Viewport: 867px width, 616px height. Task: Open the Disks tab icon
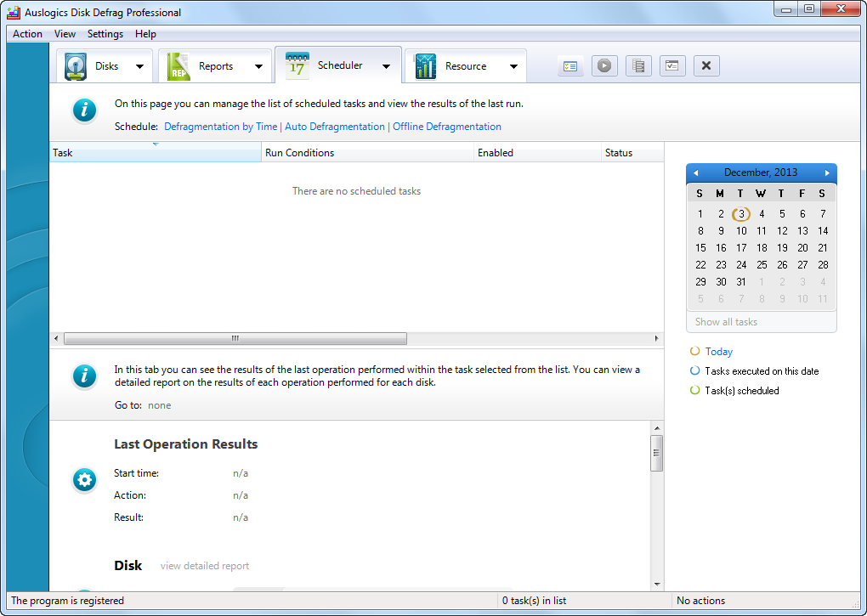[76, 66]
